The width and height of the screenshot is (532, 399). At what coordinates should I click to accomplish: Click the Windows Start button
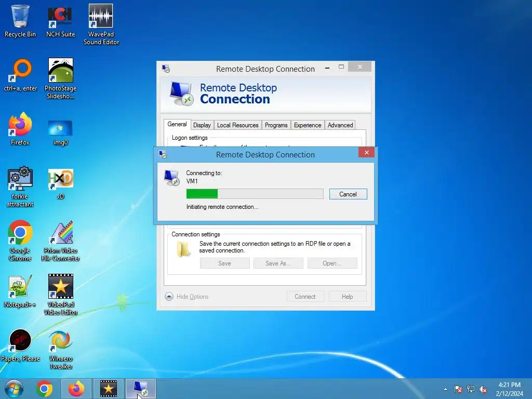pos(14,389)
